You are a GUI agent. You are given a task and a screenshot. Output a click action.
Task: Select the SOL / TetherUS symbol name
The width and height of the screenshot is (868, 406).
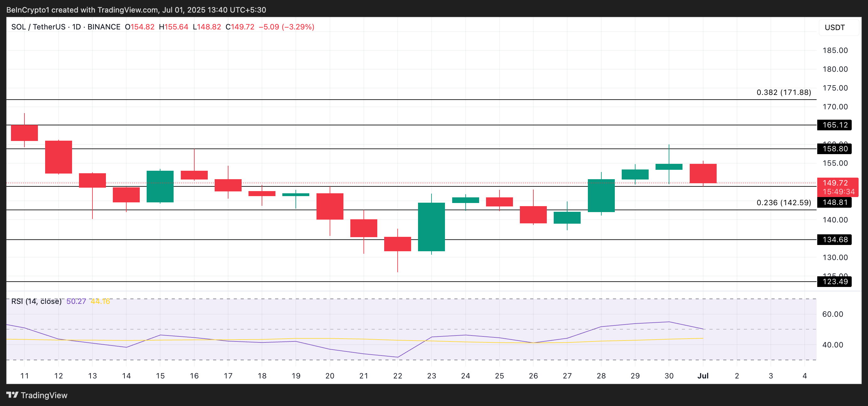pos(38,27)
